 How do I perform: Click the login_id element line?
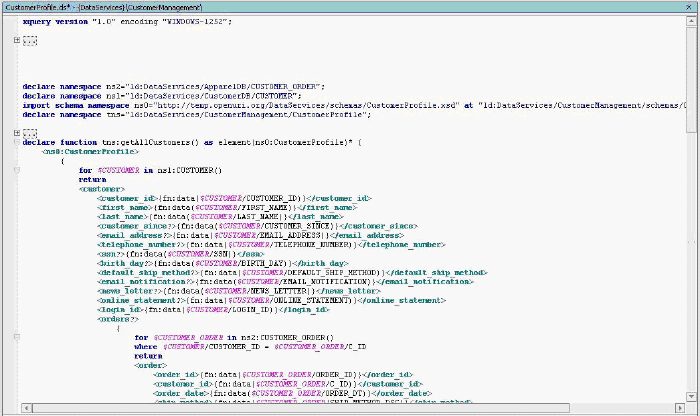pos(213,310)
